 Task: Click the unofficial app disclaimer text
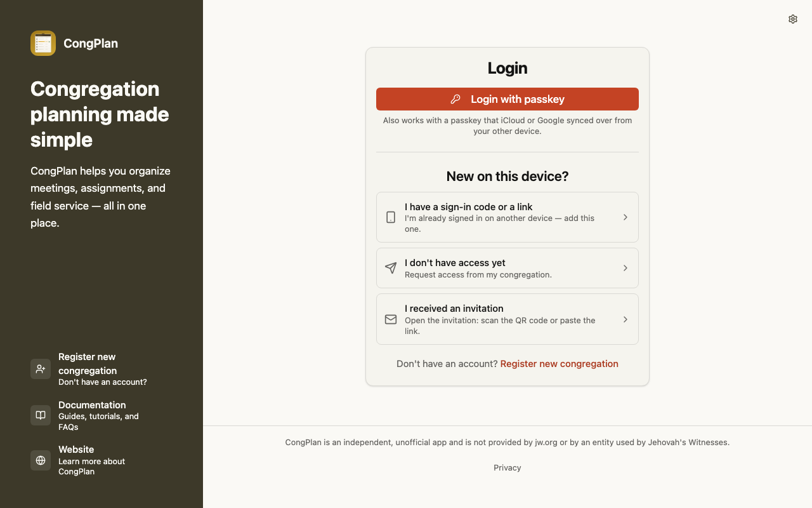coord(507,443)
